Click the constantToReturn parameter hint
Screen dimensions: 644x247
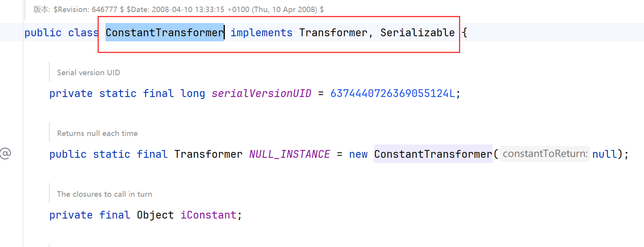coord(545,154)
